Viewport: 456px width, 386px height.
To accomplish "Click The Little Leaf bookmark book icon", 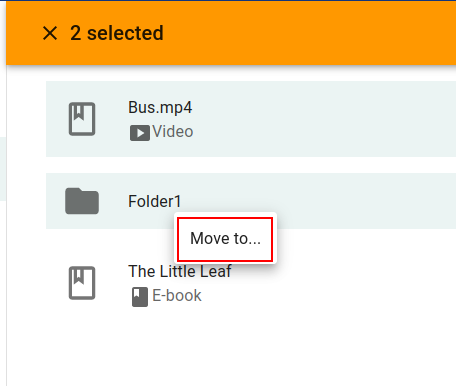I will click(82, 283).
